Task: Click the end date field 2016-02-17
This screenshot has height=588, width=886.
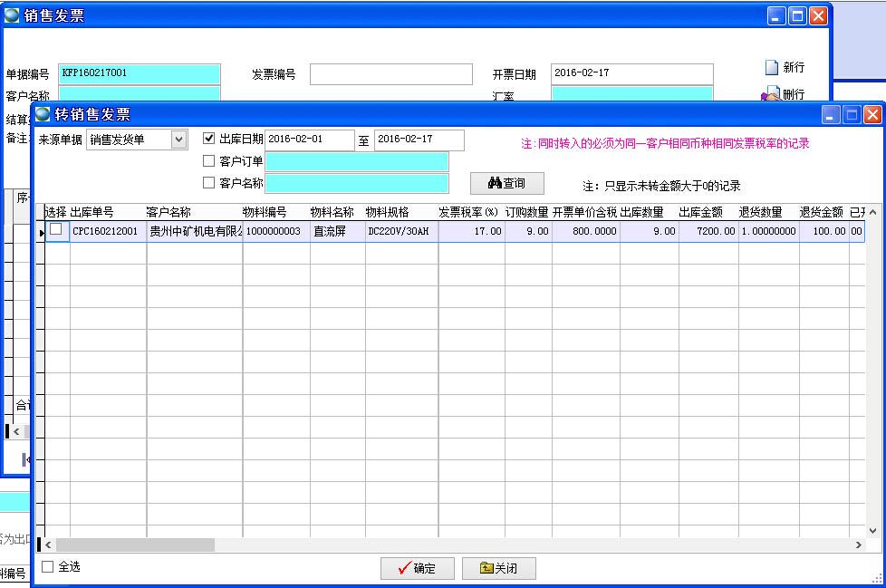Action: (418, 140)
